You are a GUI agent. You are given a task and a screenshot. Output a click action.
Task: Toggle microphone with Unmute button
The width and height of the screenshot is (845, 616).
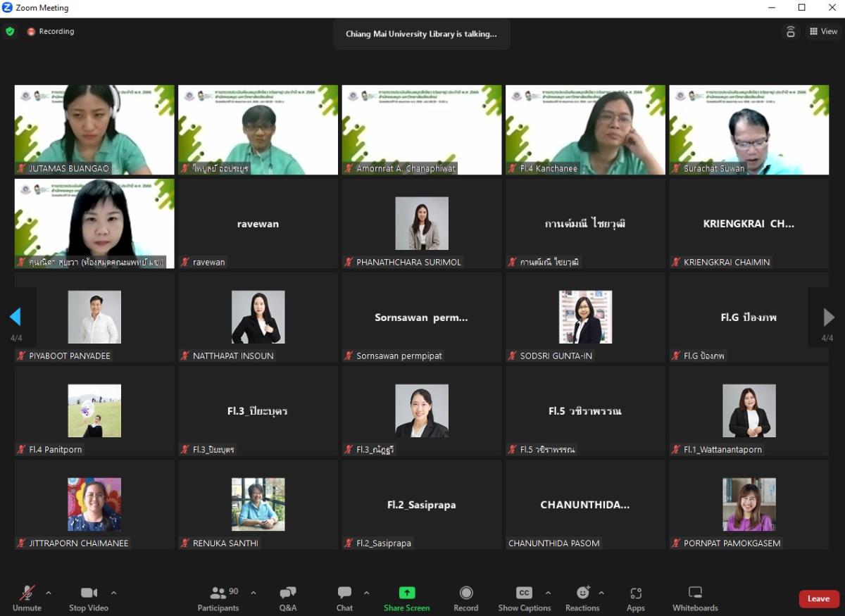27,598
